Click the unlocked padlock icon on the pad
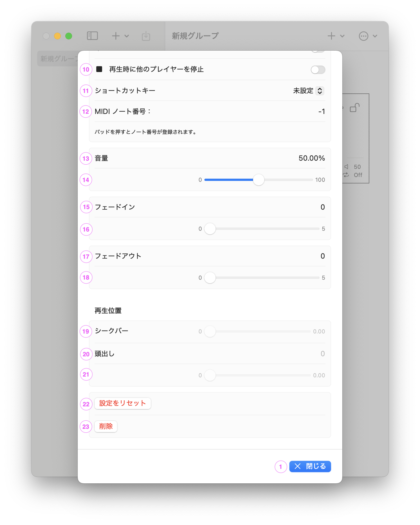This screenshot has height=525, width=420. tap(355, 108)
